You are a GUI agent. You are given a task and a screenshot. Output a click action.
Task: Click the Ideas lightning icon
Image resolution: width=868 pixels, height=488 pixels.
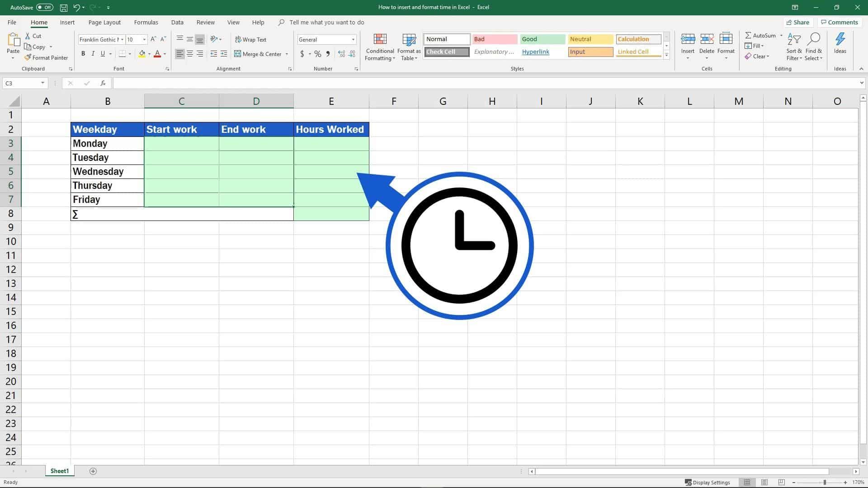pyautogui.click(x=840, y=39)
